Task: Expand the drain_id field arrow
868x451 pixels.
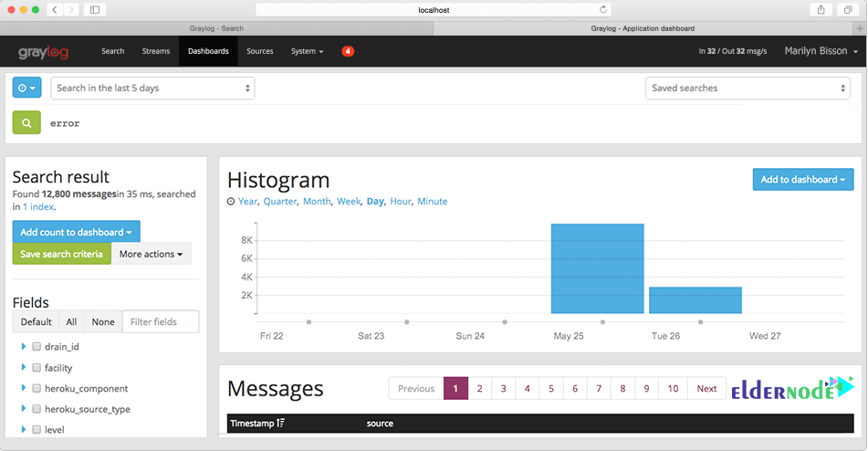Action: click(23, 346)
